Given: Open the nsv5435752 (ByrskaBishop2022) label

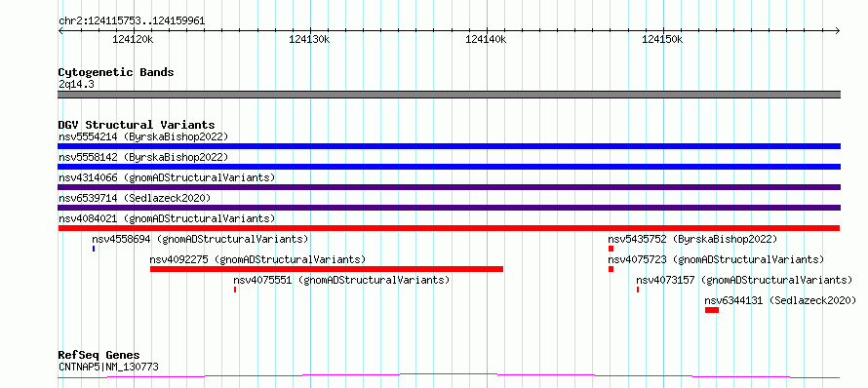Looking at the screenshot, I should 693,239.
